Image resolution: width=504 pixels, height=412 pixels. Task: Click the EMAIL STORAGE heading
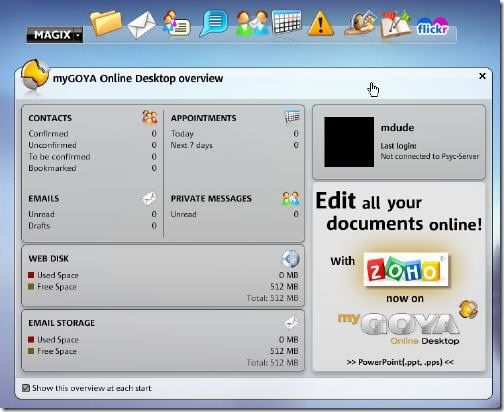point(62,323)
